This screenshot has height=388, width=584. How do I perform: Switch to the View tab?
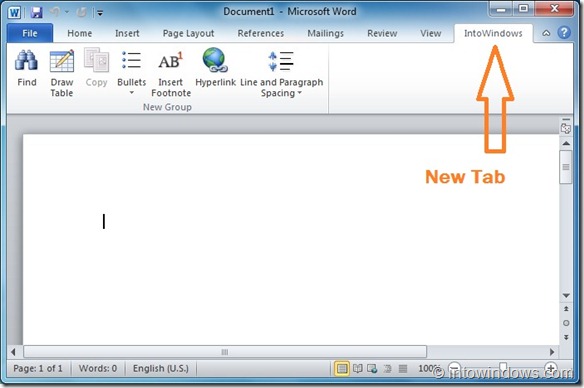431,34
